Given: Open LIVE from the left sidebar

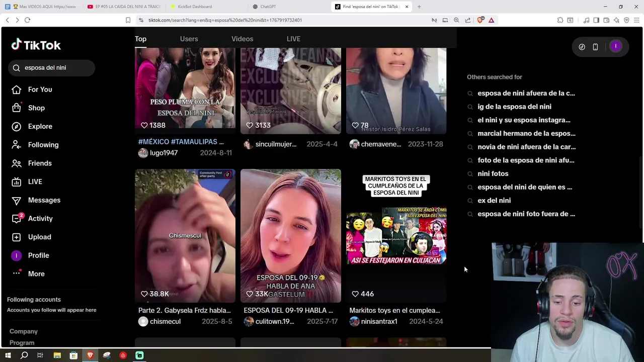Looking at the screenshot, I should 27,182.
